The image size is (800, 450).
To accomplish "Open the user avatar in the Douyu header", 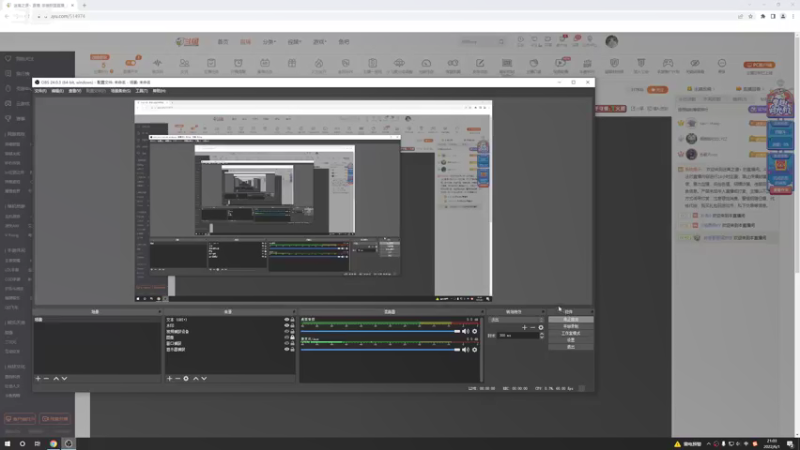I will [x=612, y=41].
